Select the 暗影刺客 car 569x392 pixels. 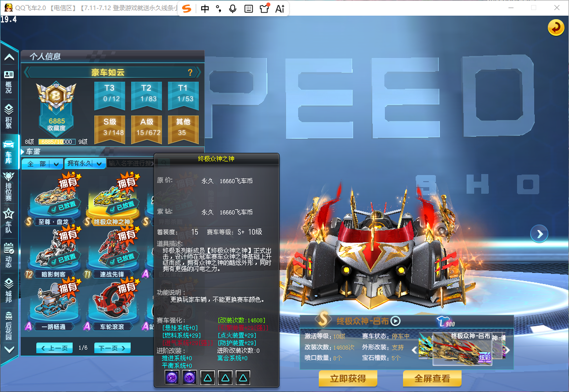tap(53, 253)
